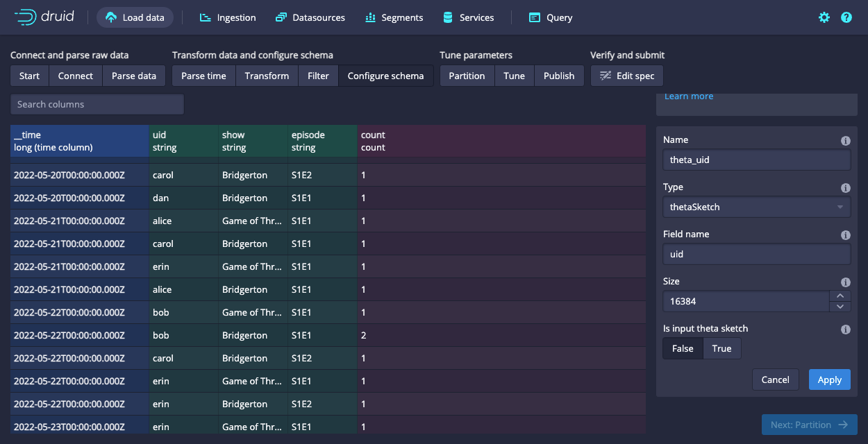This screenshot has width=868, height=444.
Task: Click info icon beside Type label
Action: pyautogui.click(x=845, y=188)
